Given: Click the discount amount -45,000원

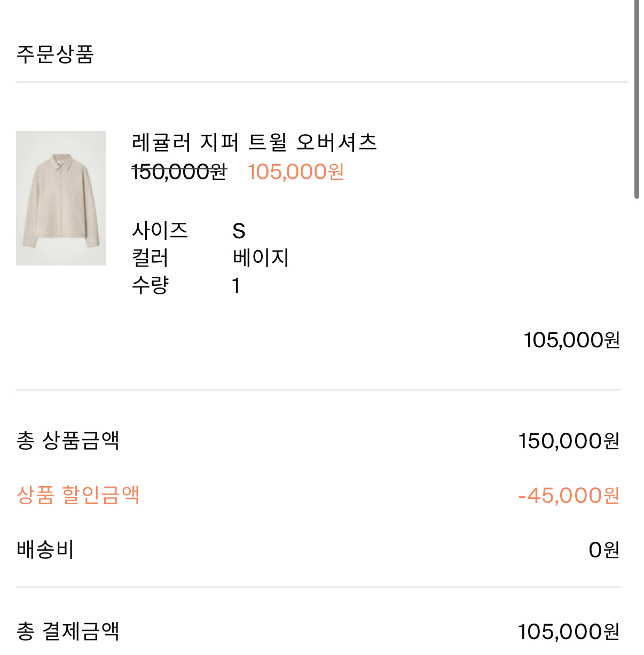Looking at the screenshot, I should [x=569, y=496].
